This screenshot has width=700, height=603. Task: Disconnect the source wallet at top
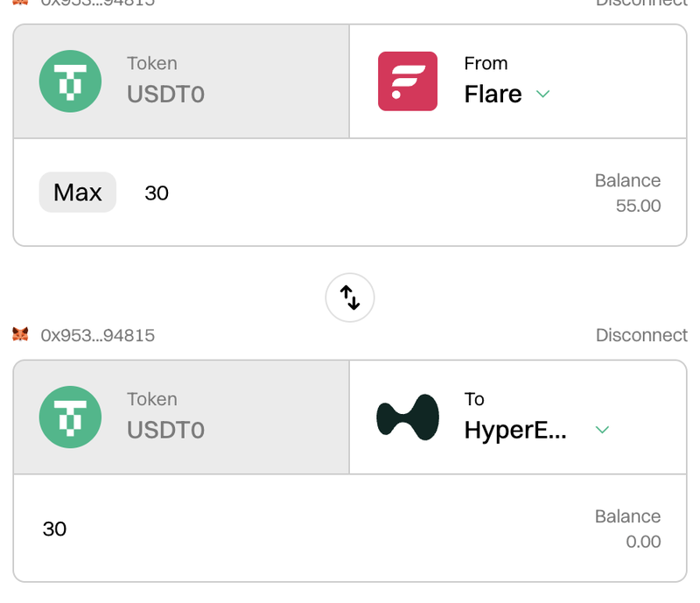click(641, 3)
